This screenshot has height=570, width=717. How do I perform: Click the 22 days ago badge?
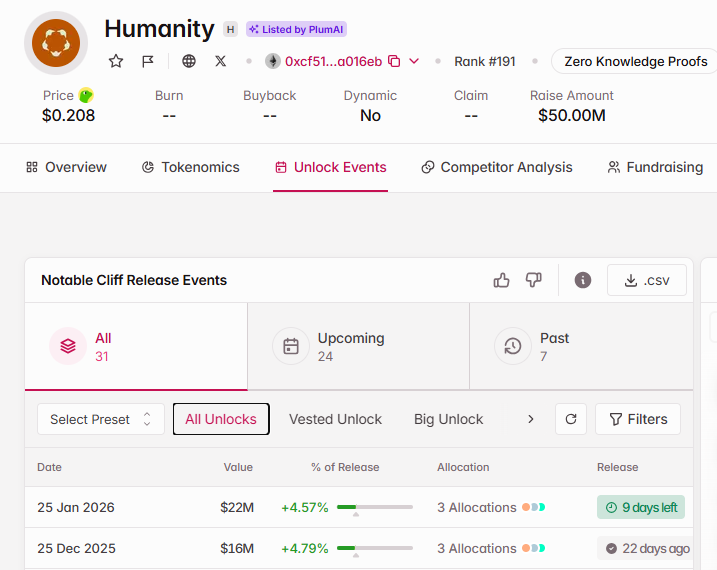click(x=647, y=548)
